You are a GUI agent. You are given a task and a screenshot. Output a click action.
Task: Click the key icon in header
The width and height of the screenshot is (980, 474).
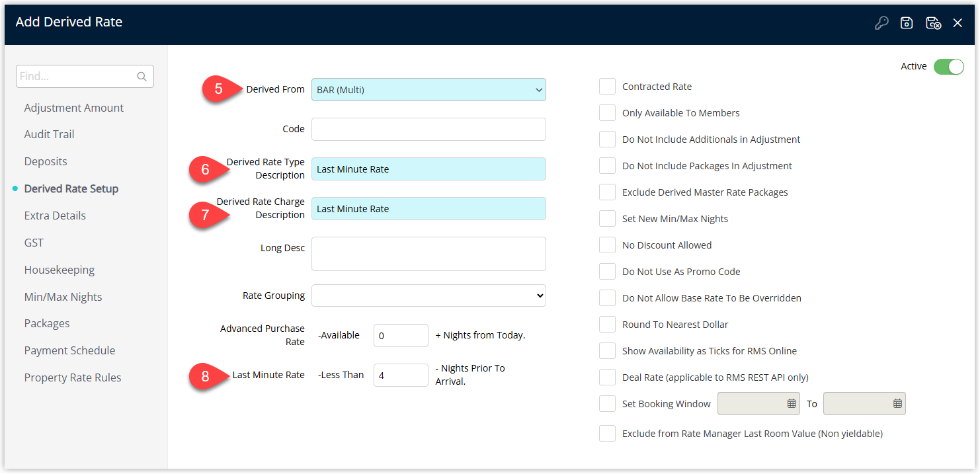point(881,23)
